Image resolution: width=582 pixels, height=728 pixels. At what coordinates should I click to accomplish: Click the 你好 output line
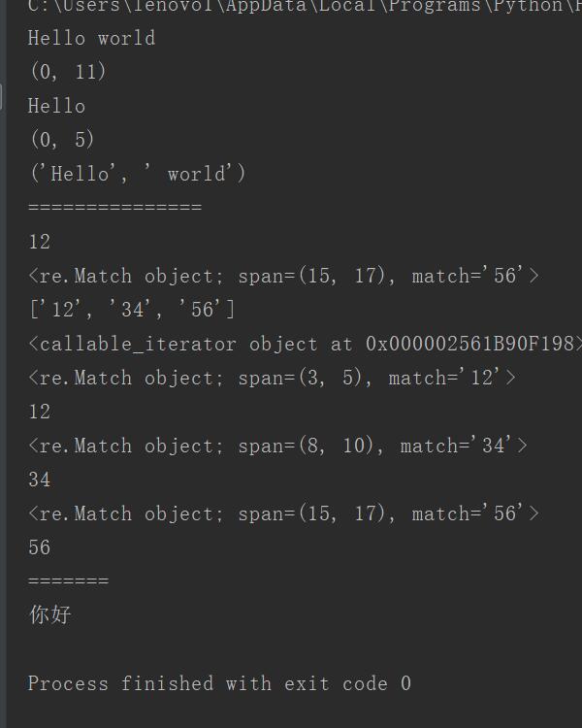(50, 614)
